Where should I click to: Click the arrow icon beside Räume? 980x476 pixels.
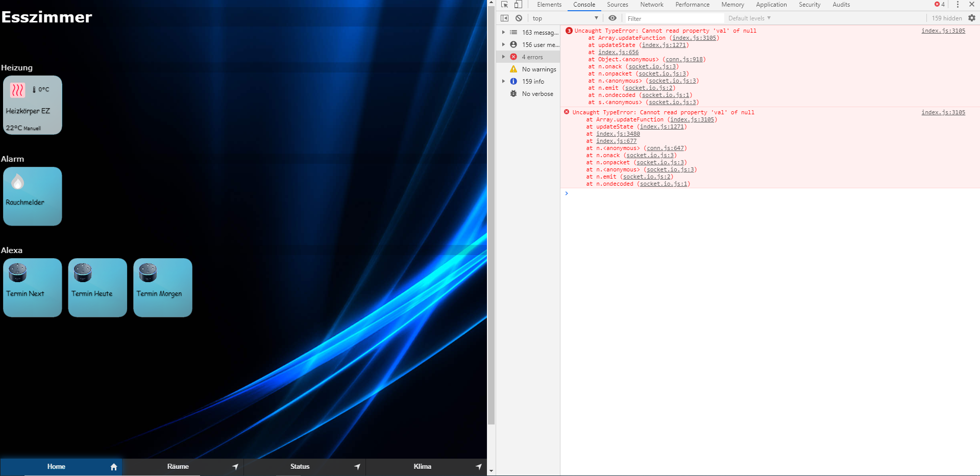click(235, 467)
